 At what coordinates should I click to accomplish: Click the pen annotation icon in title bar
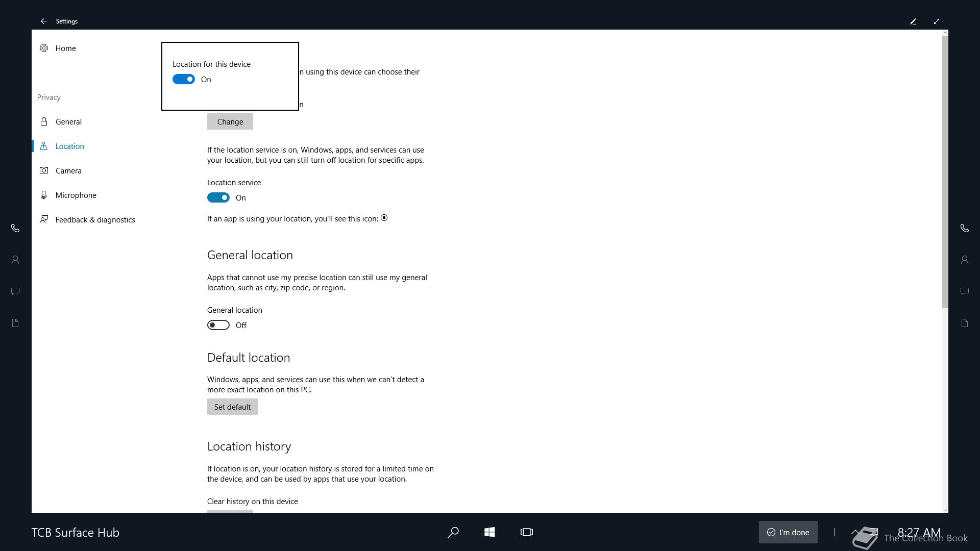click(913, 21)
